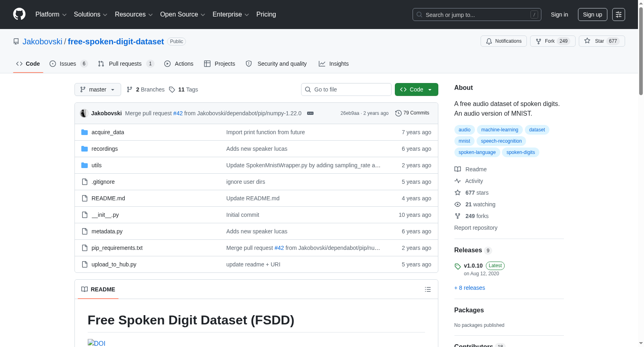Open the recordings folder name
The width and height of the screenshot is (644, 347).
tap(105, 149)
